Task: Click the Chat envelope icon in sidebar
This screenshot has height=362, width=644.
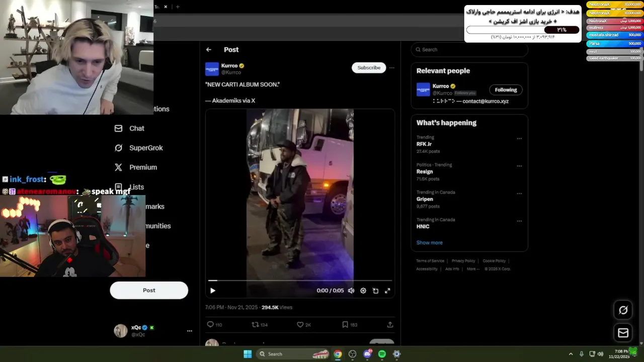Action: (x=118, y=129)
